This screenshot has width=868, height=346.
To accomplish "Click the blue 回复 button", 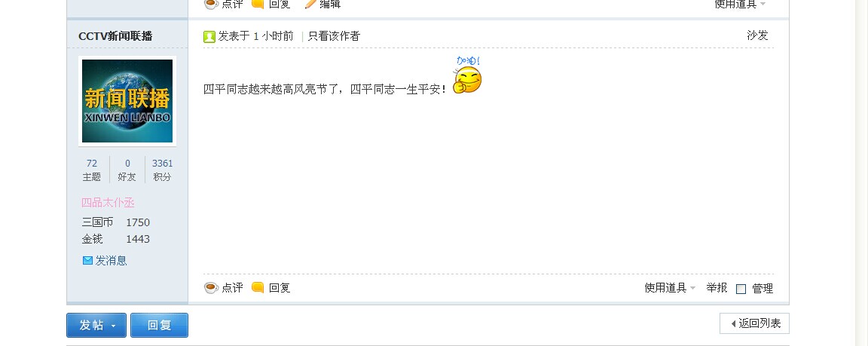I will click(x=160, y=325).
